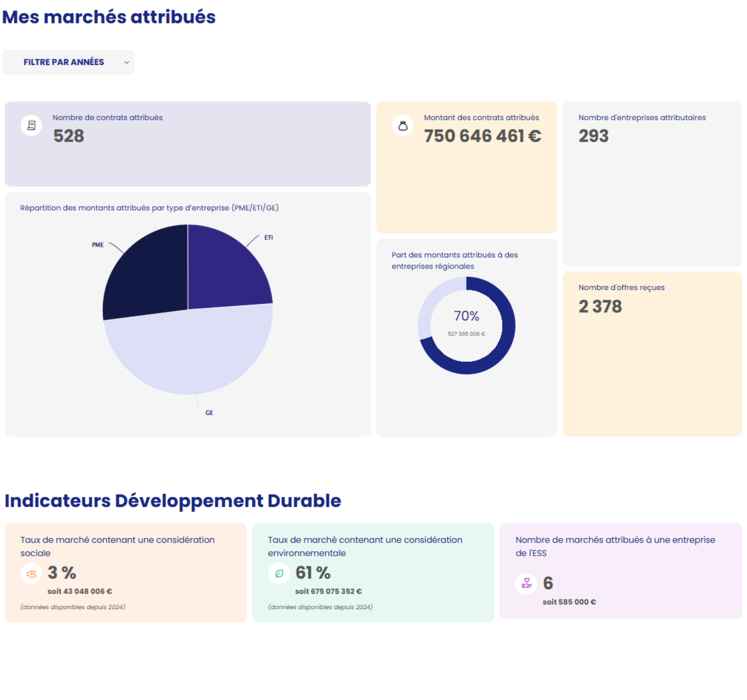Click the 70% regional donut chart center
Screen dimensions: 747x700
pyautogui.click(x=466, y=321)
